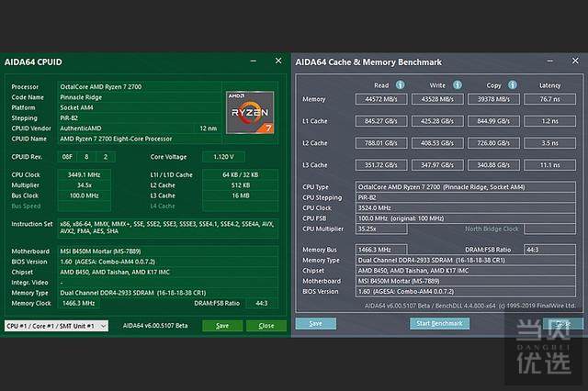Click the Memory Clock 1466.3 MHz in CPUID

pyautogui.click(x=79, y=304)
